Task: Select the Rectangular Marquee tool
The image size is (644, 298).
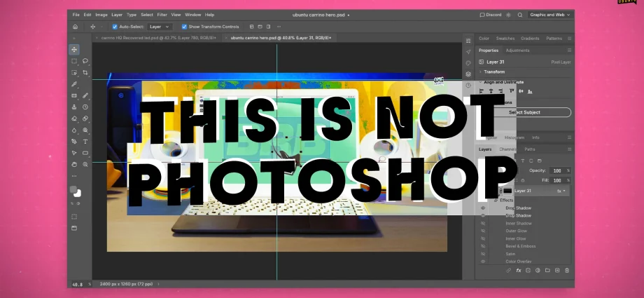Action: click(x=74, y=61)
